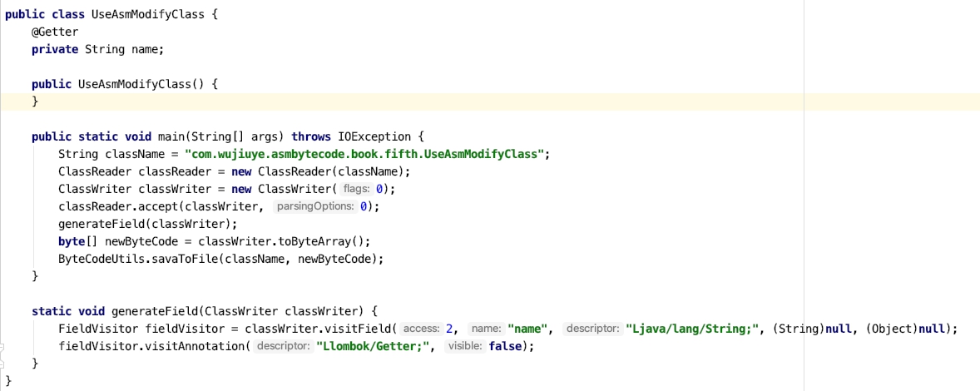The width and height of the screenshot is (980, 391).
Task: Click the newByteCode variable in the byte[] declaration
Action: [x=141, y=241]
